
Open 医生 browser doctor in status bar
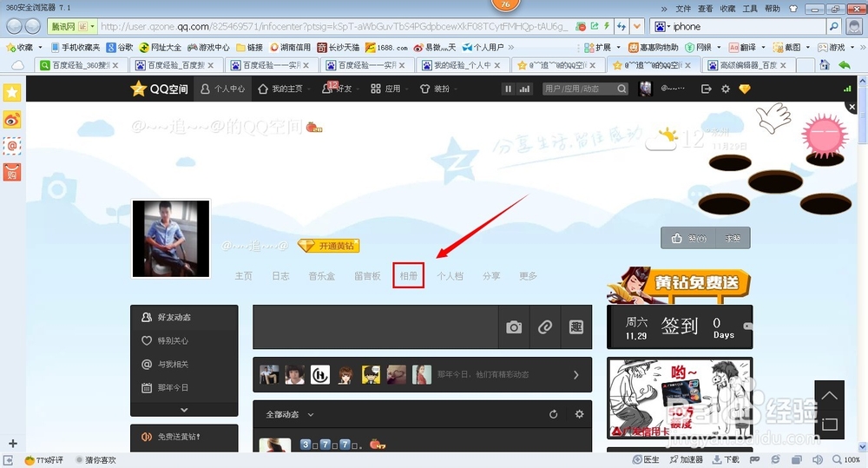point(646,459)
